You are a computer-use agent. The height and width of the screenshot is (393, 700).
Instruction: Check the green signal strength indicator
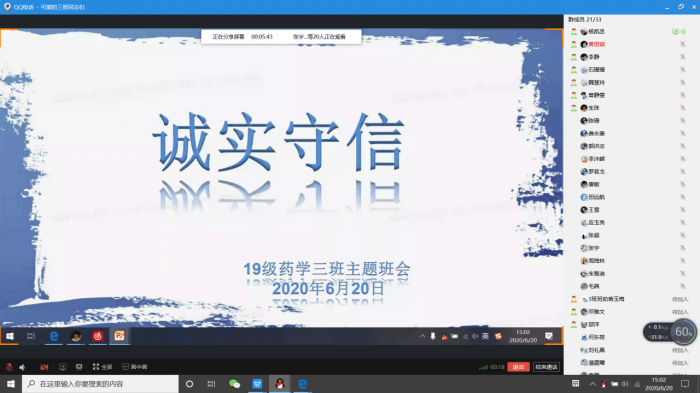pyautogui.click(x=483, y=367)
